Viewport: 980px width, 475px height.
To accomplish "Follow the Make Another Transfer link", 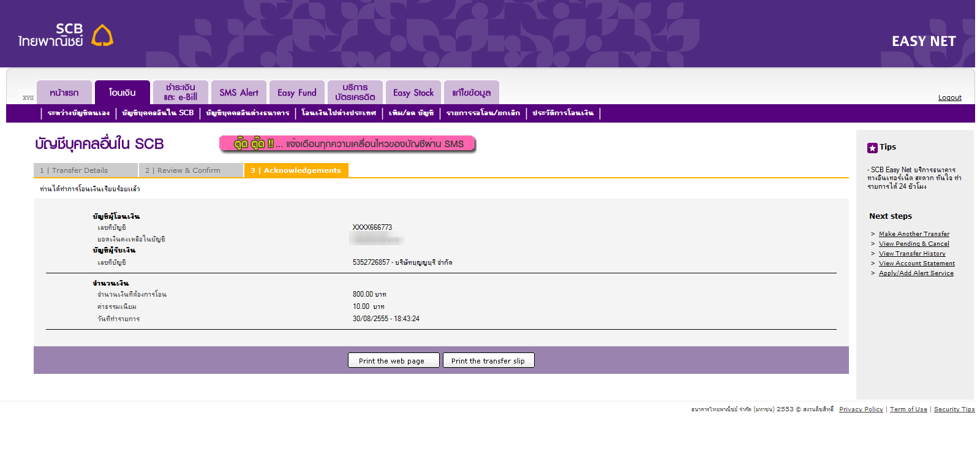I will point(914,234).
